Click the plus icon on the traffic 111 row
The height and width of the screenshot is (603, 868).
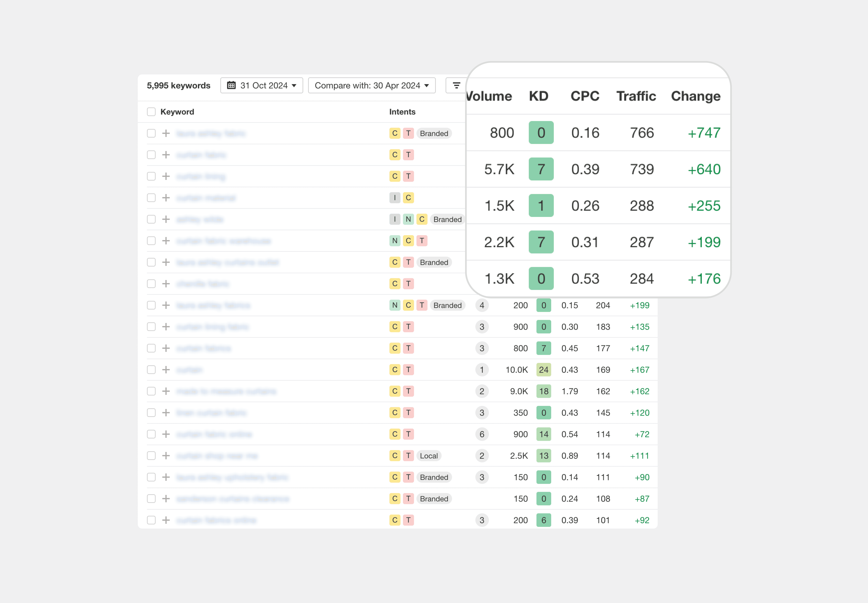(166, 477)
